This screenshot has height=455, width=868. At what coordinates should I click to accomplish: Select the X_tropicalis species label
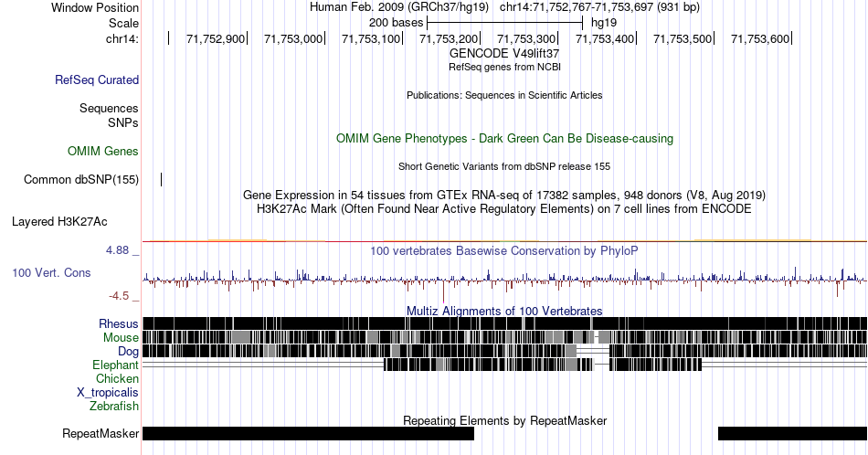(x=108, y=393)
